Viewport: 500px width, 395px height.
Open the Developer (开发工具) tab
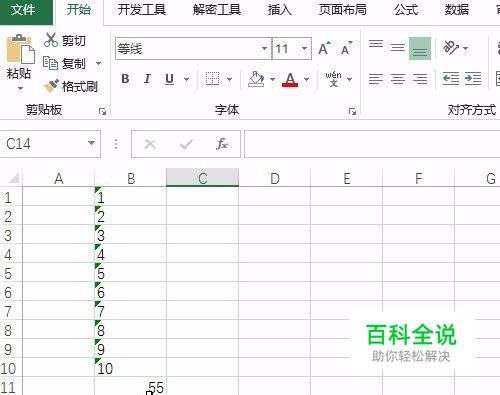pyautogui.click(x=142, y=9)
